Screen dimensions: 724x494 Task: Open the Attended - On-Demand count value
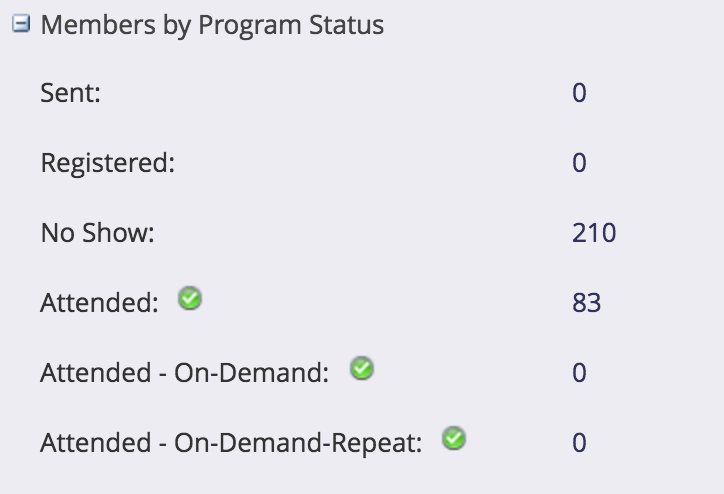coord(579,373)
